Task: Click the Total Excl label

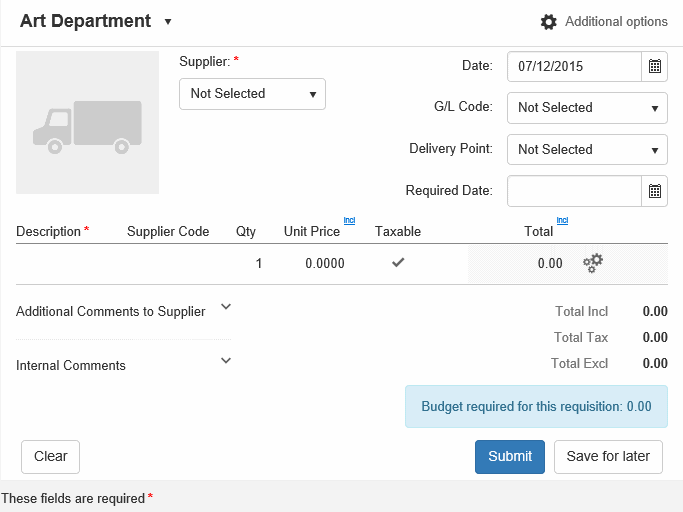Action: point(579,363)
